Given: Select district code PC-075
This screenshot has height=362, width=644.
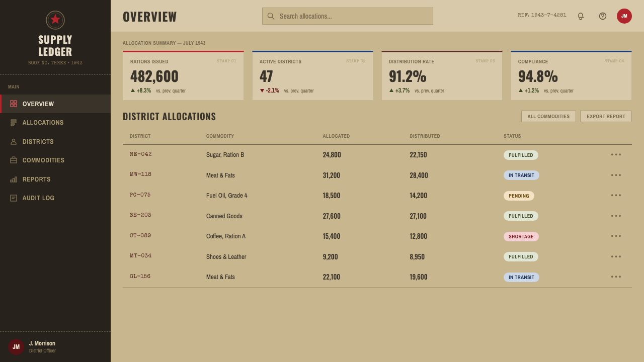Looking at the screenshot, I should point(140,195).
